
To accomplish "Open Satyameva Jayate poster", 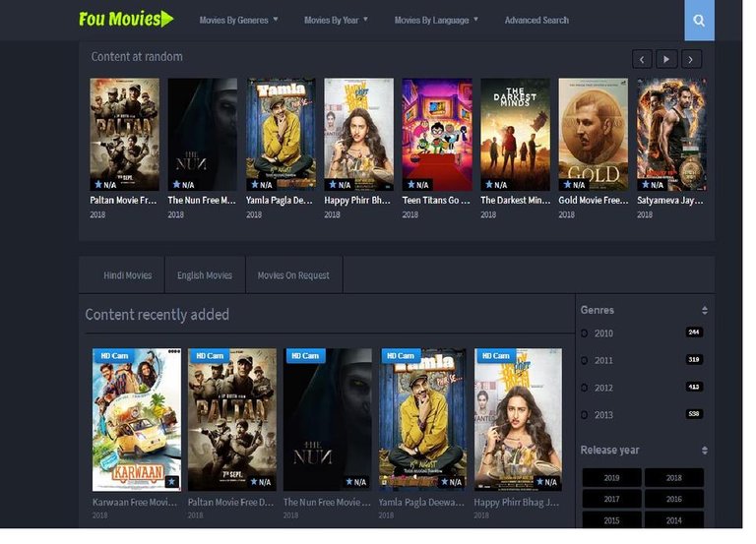I will point(671,135).
